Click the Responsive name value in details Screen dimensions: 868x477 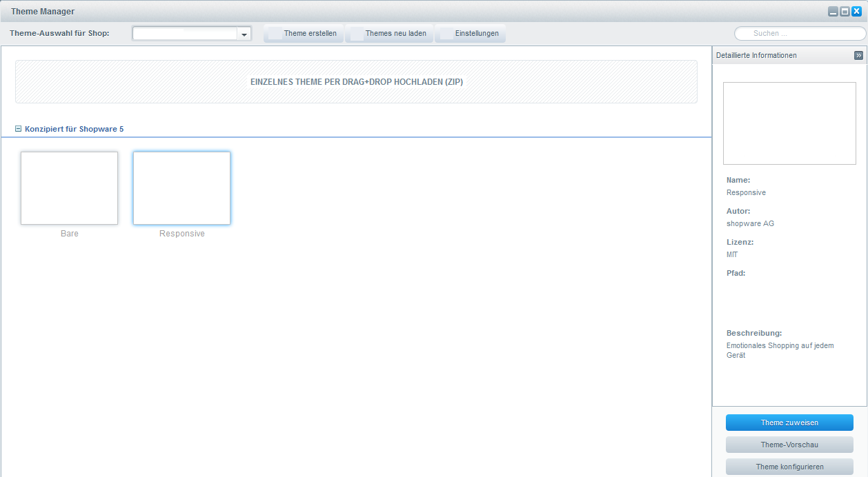pyautogui.click(x=746, y=192)
